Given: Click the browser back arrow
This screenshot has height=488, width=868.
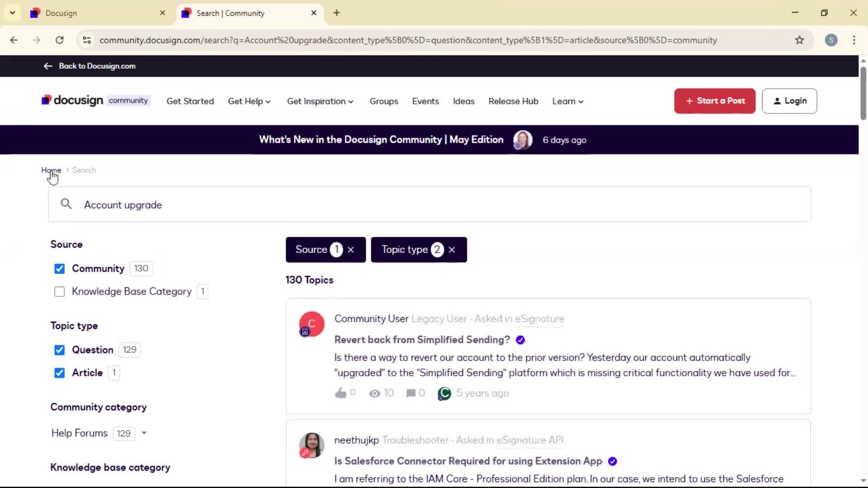Looking at the screenshot, I should [14, 40].
